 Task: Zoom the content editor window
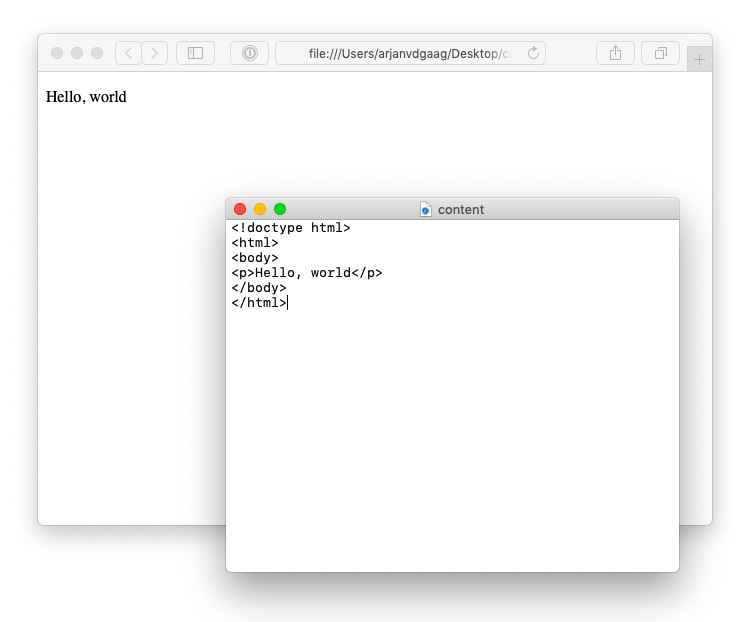pyautogui.click(x=280, y=209)
